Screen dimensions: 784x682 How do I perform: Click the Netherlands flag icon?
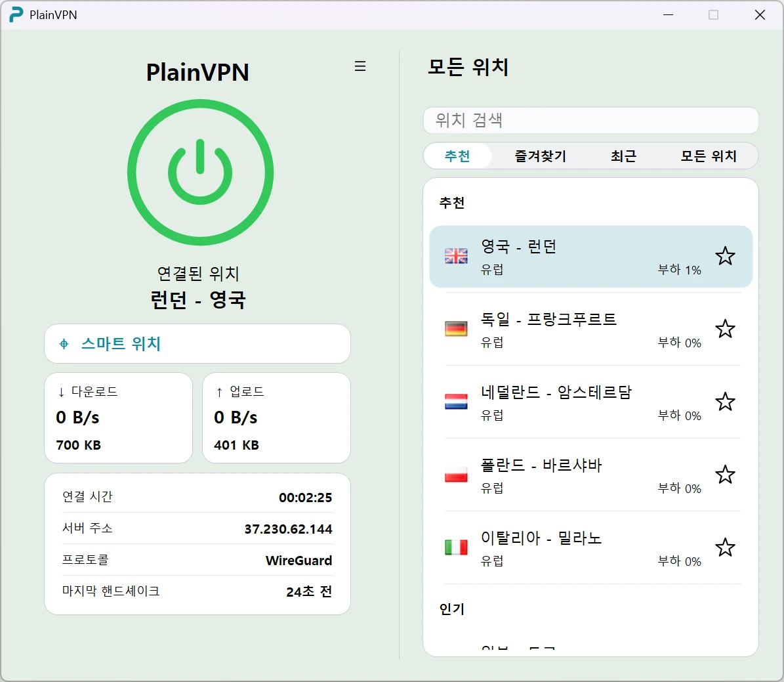[x=456, y=402]
